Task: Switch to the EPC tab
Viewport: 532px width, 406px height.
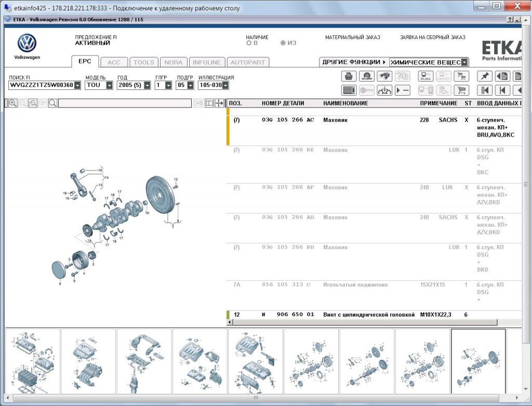Action: (x=85, y=61)
